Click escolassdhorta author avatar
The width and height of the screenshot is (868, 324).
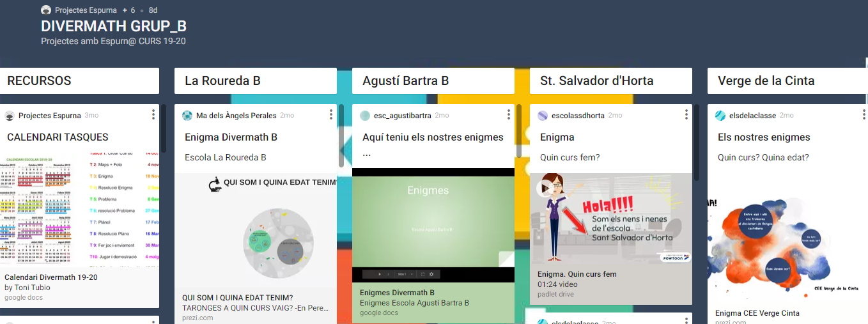[543, 116]
